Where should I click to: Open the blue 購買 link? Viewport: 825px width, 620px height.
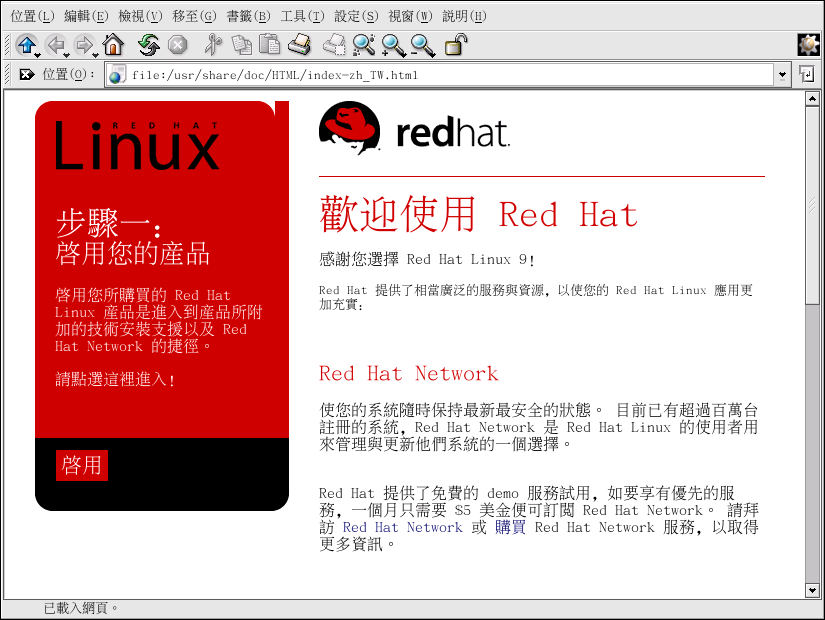point(510,527)
